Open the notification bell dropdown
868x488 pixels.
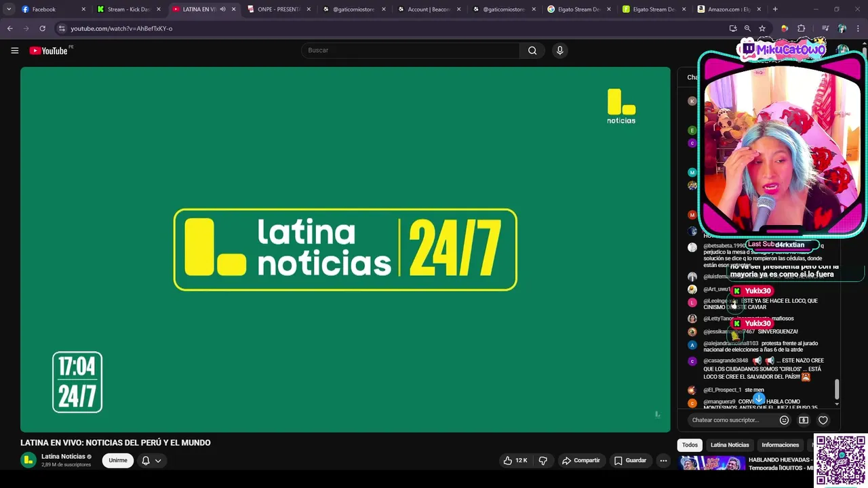click(151, 460)
